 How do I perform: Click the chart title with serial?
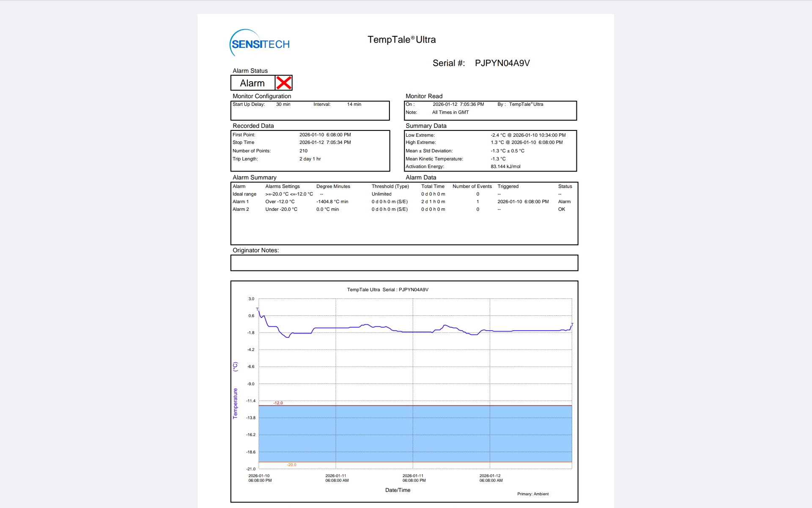387,290
